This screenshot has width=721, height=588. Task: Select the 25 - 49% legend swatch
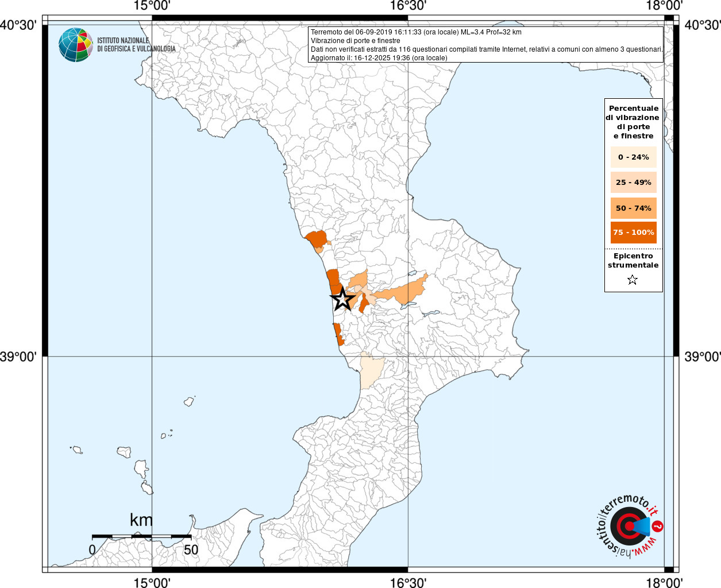(x=633, y=182)
